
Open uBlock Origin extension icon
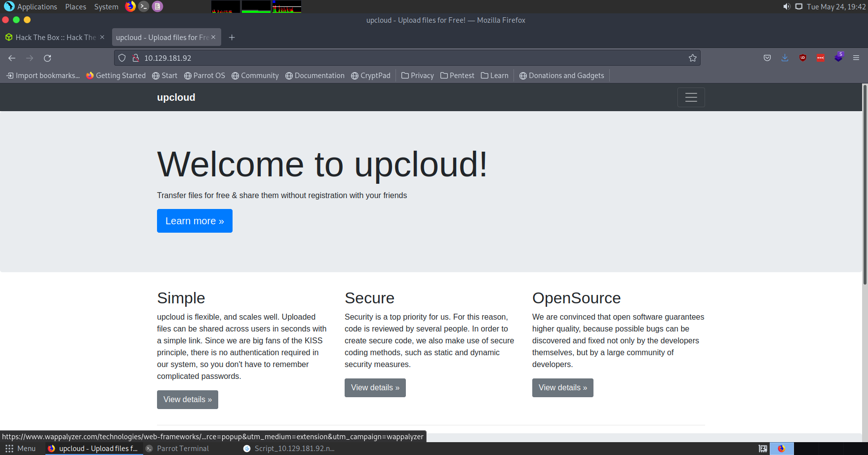point(803,58)
